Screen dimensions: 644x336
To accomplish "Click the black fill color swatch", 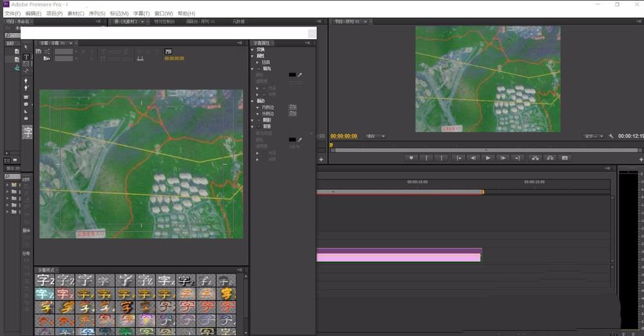I will point(292,75).
